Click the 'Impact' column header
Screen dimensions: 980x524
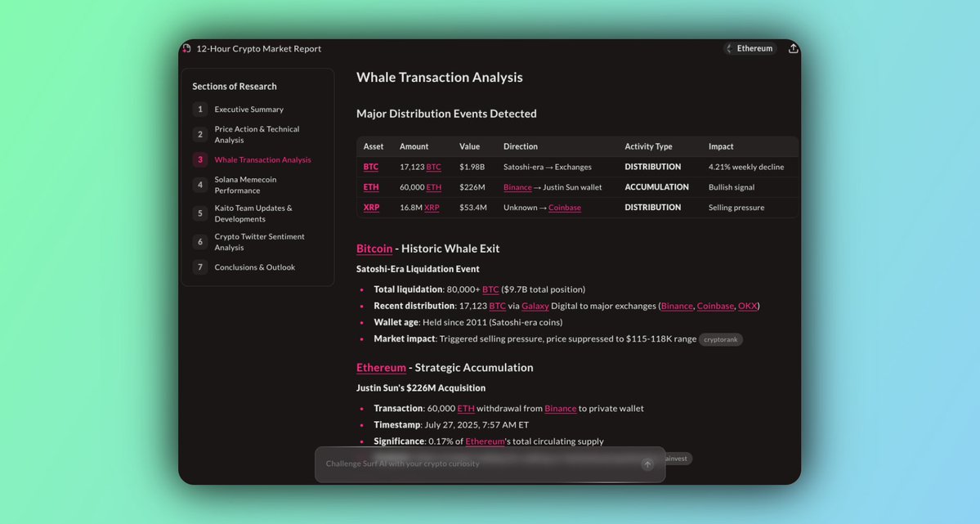(721, 146)
